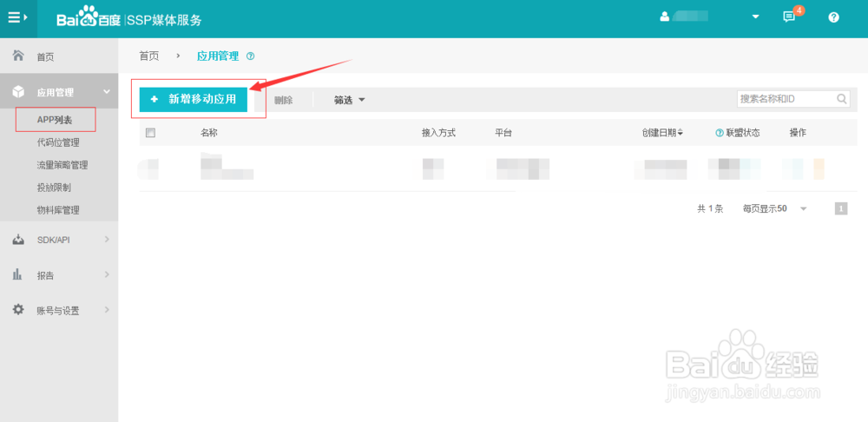Click the 操作 column header
The width and height of the screenshot is (868, 422).
pyautogui.click(x=798, y=133)
